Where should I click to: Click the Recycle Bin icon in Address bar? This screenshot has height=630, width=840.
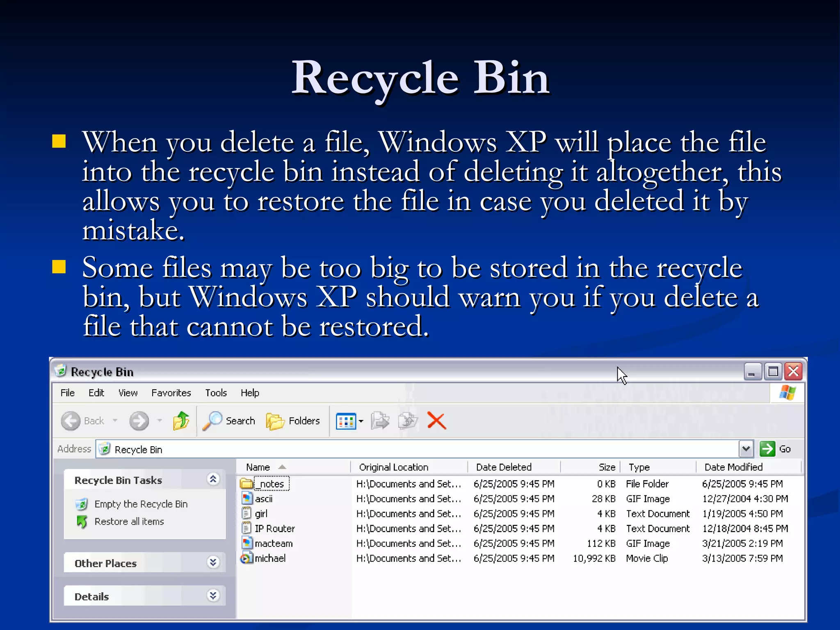(105, 449)
